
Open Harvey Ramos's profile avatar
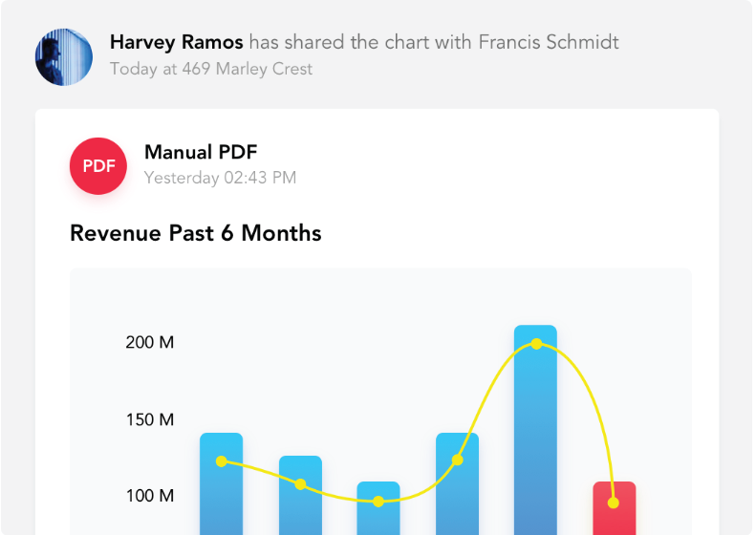pos(64,57)
